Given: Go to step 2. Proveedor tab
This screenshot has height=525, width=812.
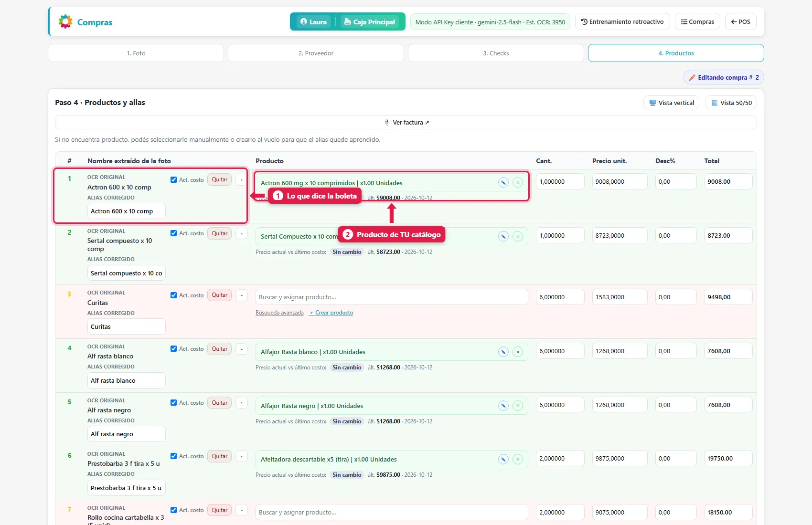Looking at the screenshot, I should click(x=316, y=53).
